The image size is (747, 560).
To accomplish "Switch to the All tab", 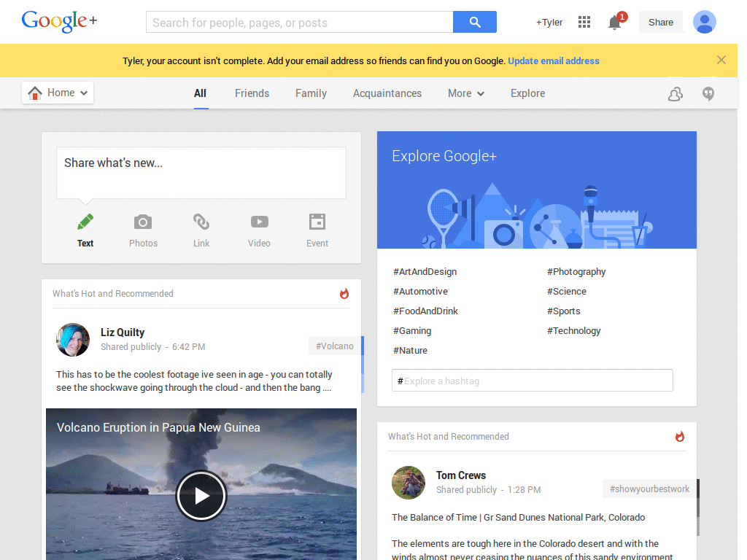I will [200, 93].
